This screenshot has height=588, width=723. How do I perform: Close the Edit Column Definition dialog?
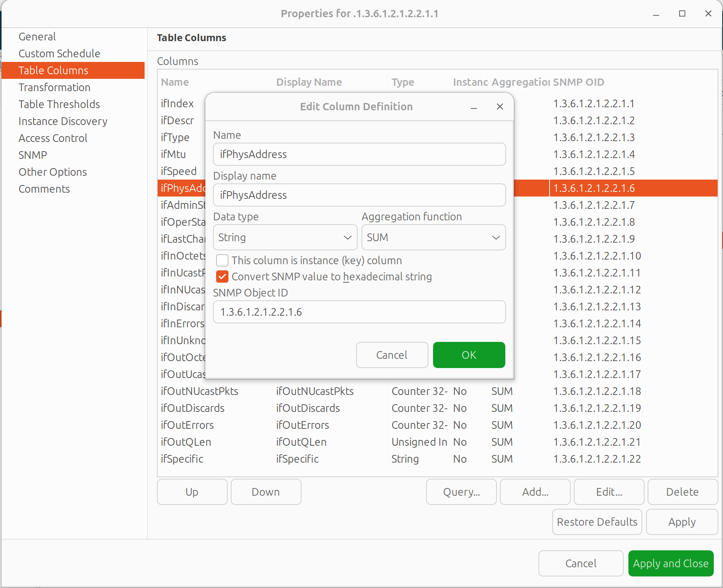(x=500, y=107)
